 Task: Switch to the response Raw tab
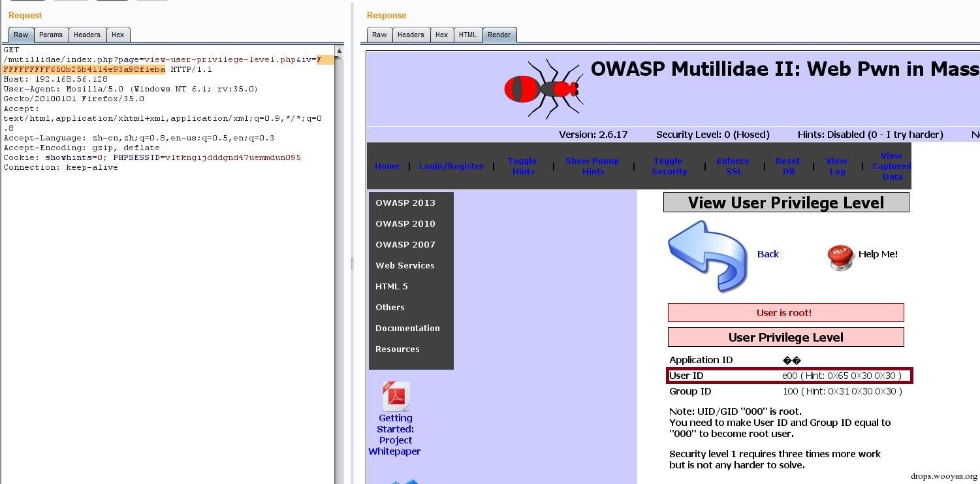379,35
